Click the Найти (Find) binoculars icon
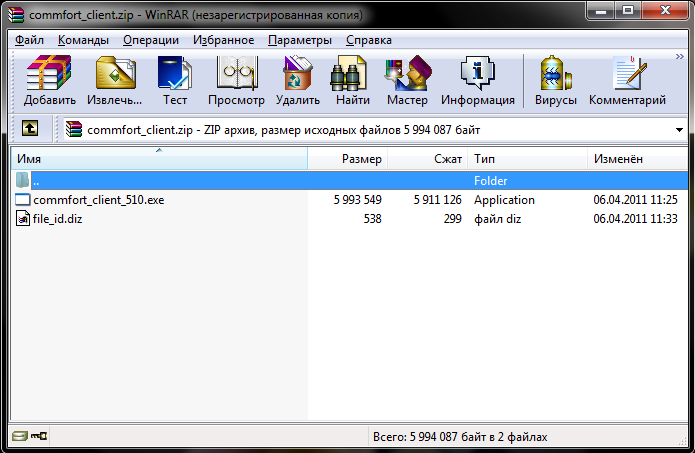 349,73
